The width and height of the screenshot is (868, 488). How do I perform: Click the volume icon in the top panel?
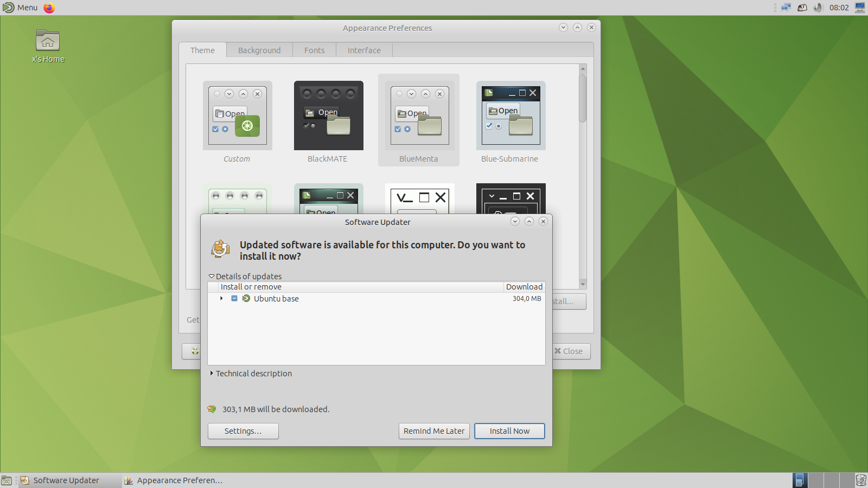point(818,8)
